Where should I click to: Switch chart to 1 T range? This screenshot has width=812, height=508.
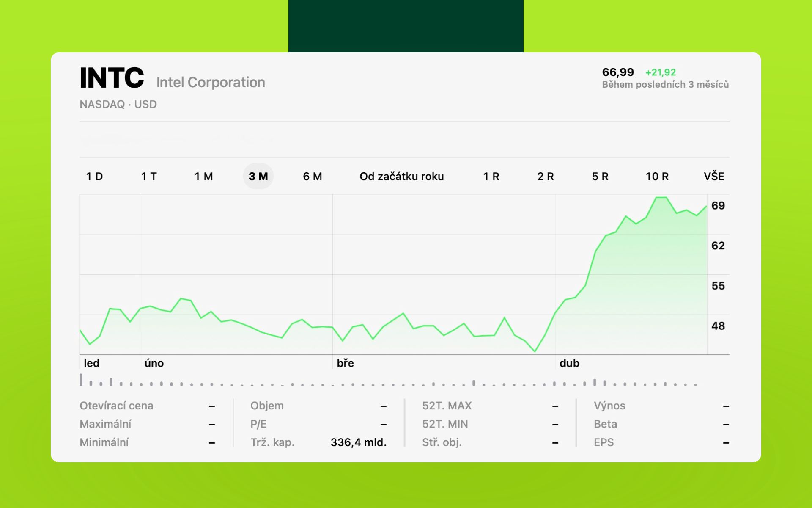[149, 177]
